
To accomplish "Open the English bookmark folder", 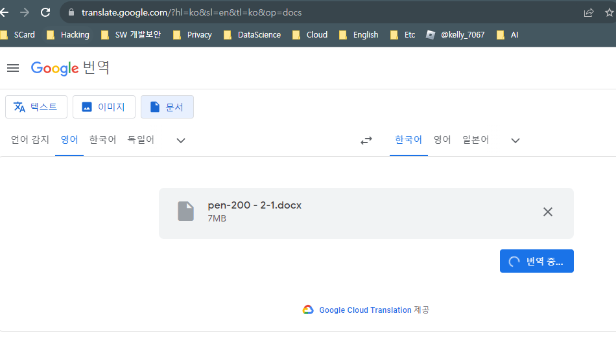I will [359, 35].
